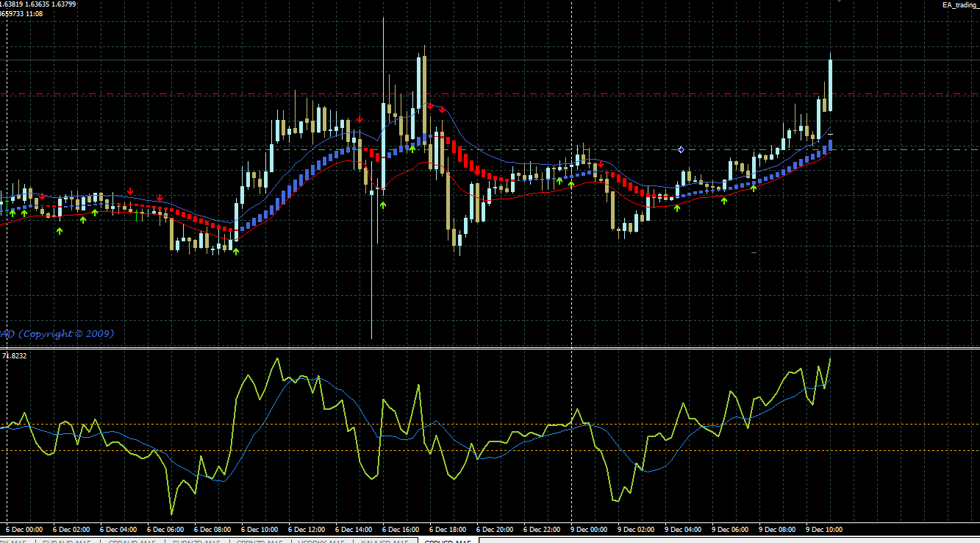Select the XAUUSD,M15 chart tab
The width and height of the screenshot is (980, 543).
386,542
